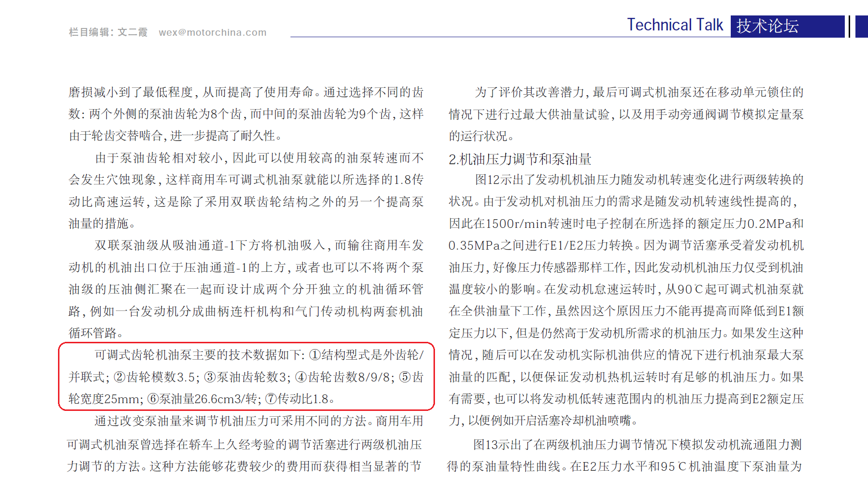This screenshot has width=868, height=478.
Task: Click the line starting '情况下进行过最大供油量试验'
Action: click(626, 114)
